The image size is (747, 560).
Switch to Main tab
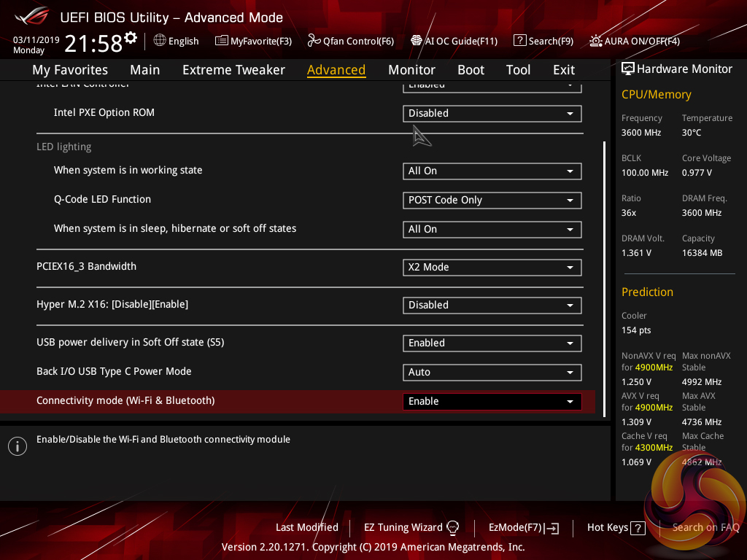[145, 70]
